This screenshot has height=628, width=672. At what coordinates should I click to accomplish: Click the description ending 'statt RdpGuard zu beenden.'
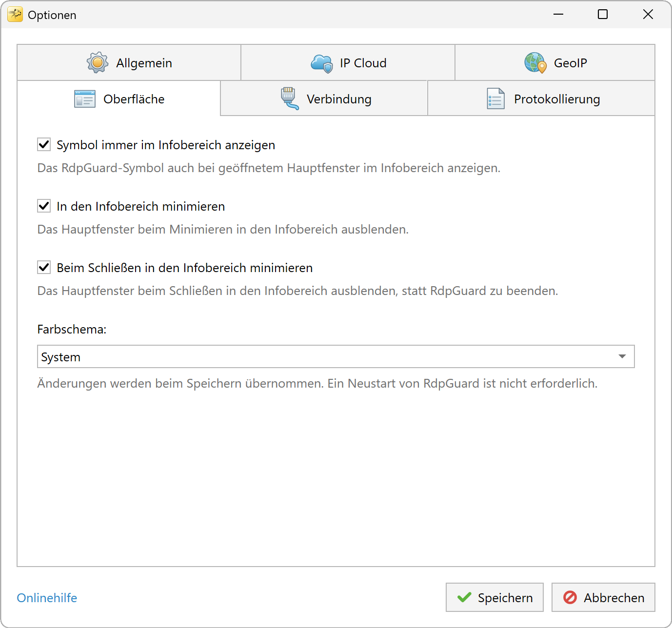[x=297, y=291]
